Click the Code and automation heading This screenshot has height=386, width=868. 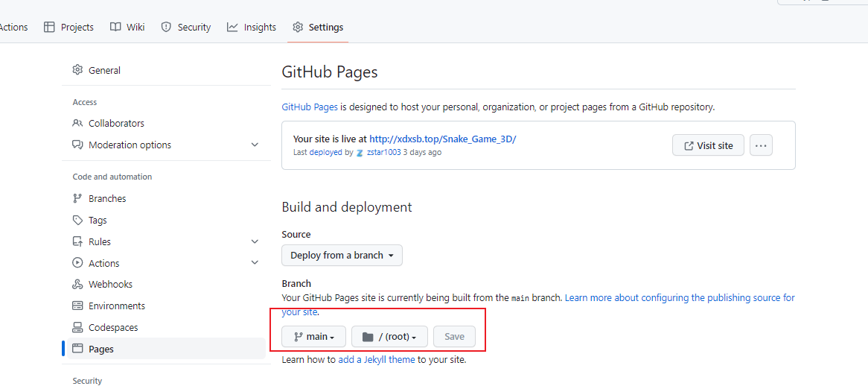[x=112, y=177]
